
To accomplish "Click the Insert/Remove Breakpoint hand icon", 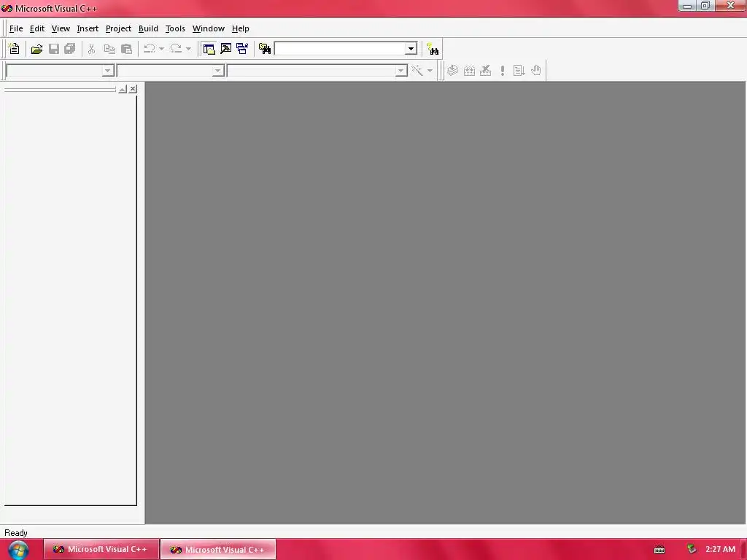I will coord(536,71).
